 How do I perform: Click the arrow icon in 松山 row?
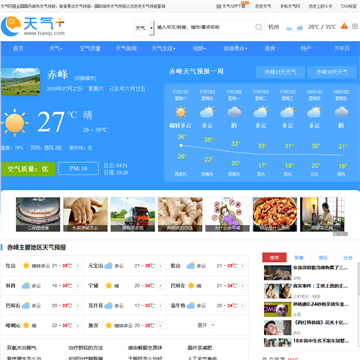click(x=243, y=266)
